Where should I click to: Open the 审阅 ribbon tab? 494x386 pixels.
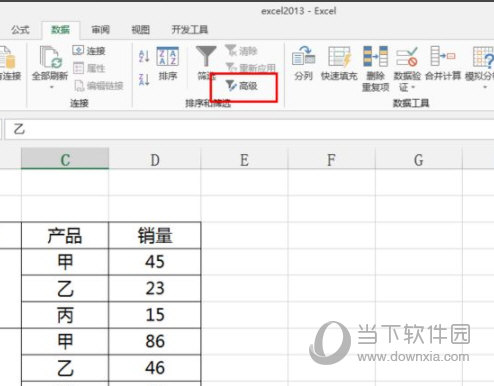pos(100,30)
